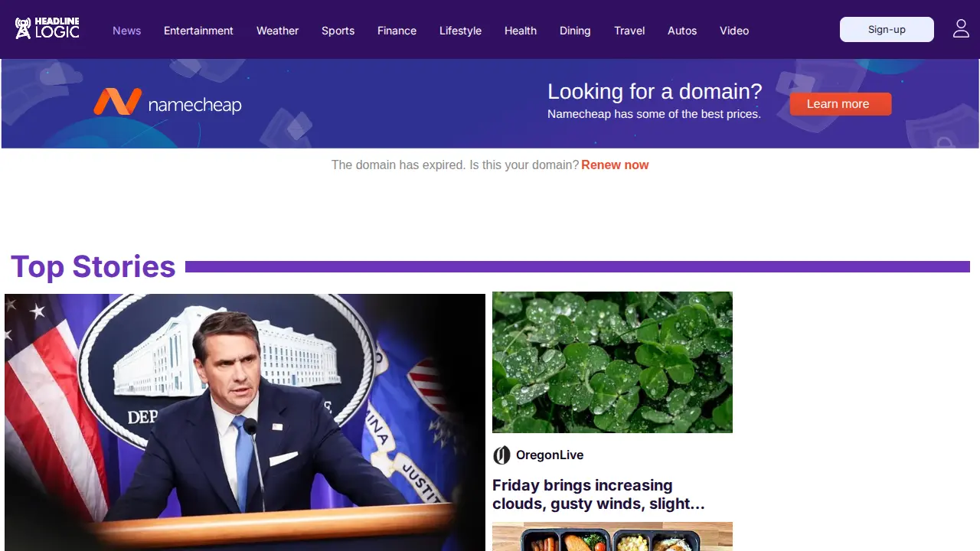Image resolution: width=980 pixels, height=551 pixels.
Task: Click the Sign-up button
Action: [887, 29]
